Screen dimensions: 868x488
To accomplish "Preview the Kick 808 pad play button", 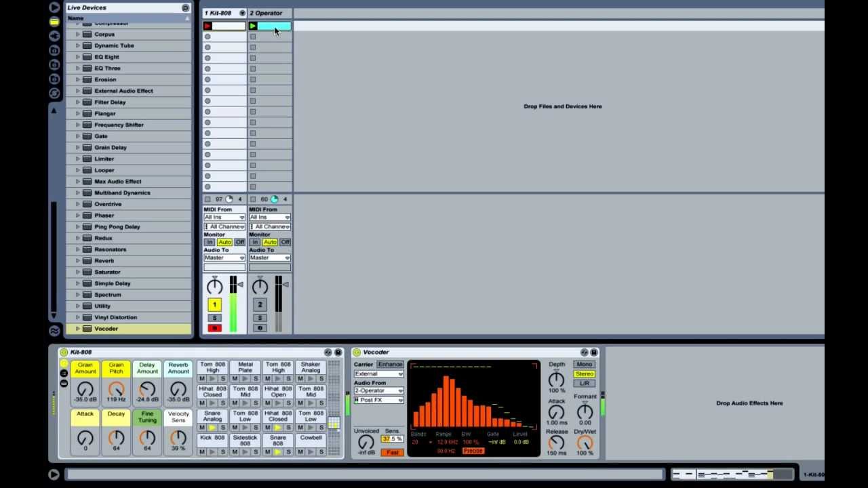I will pos(212,452).
